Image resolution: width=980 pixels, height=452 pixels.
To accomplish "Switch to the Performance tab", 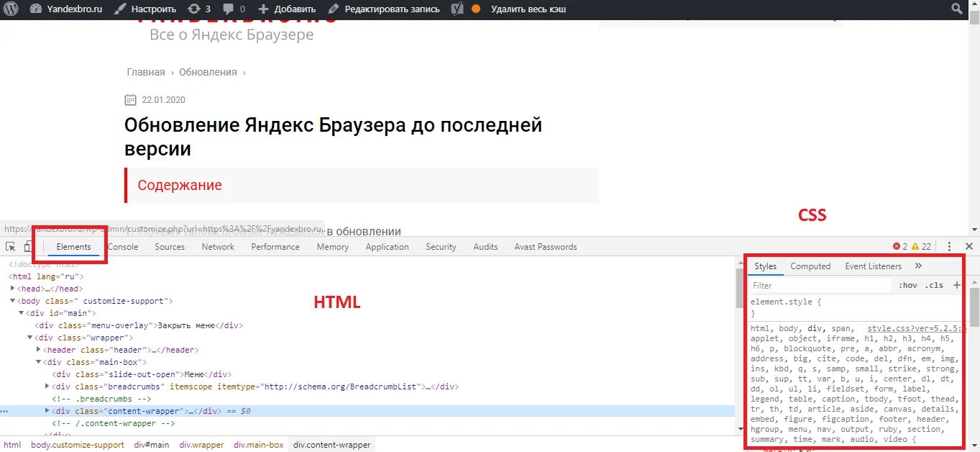I will 275,247.
